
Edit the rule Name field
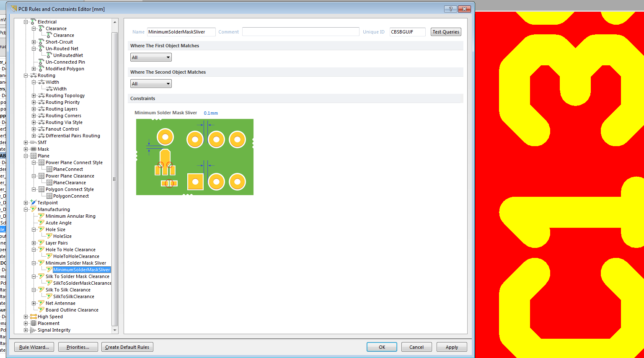[x=181, y=32]
